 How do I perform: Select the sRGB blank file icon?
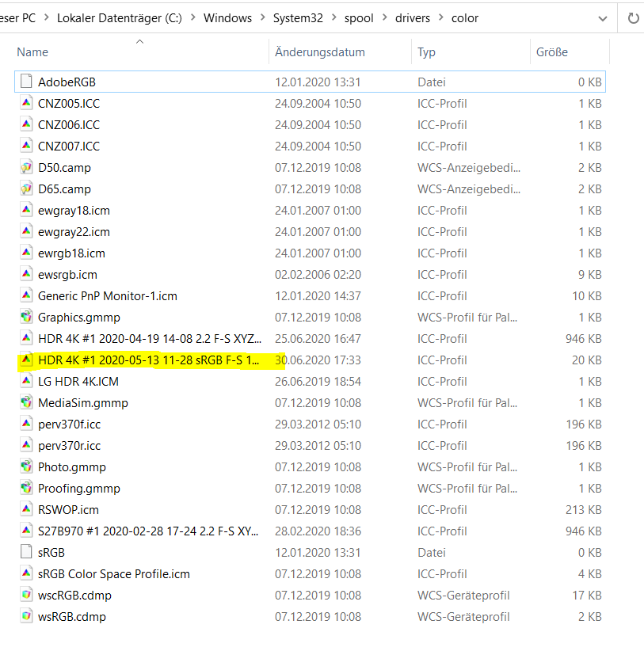pos(25,552)
